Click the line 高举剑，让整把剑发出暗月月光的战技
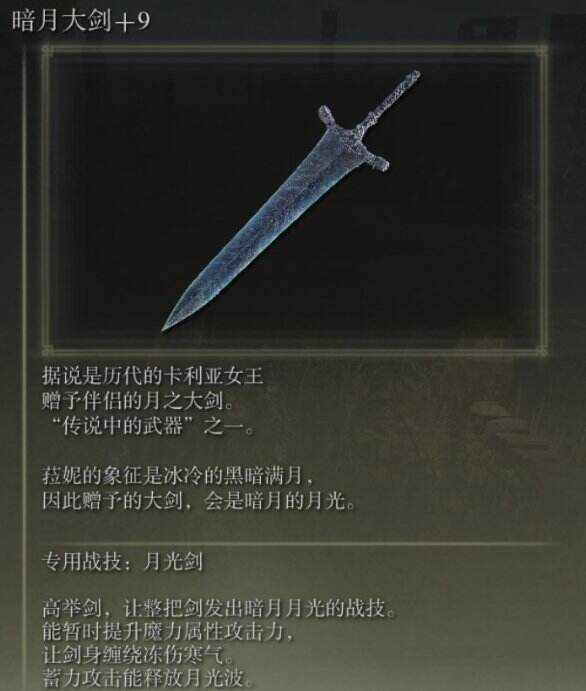This screenshot has width=586, height=691. point(219,609)
